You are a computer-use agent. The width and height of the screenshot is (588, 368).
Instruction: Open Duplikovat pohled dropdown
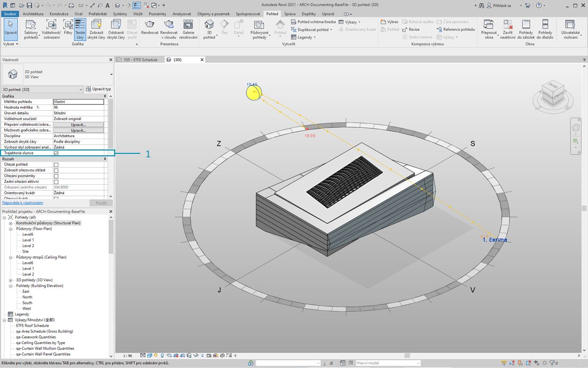312,29
